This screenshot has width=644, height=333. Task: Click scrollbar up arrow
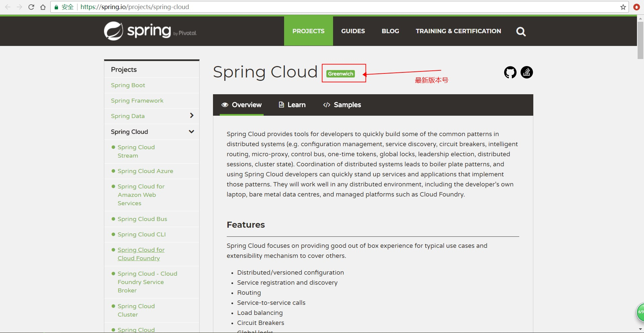pos(640,19)
